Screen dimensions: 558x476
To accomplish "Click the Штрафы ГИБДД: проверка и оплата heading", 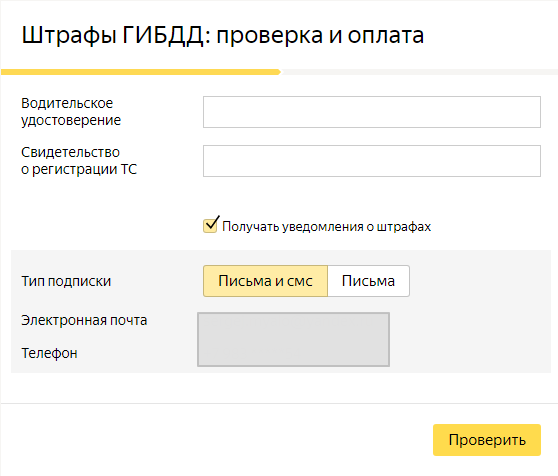I will coord(223,35).
